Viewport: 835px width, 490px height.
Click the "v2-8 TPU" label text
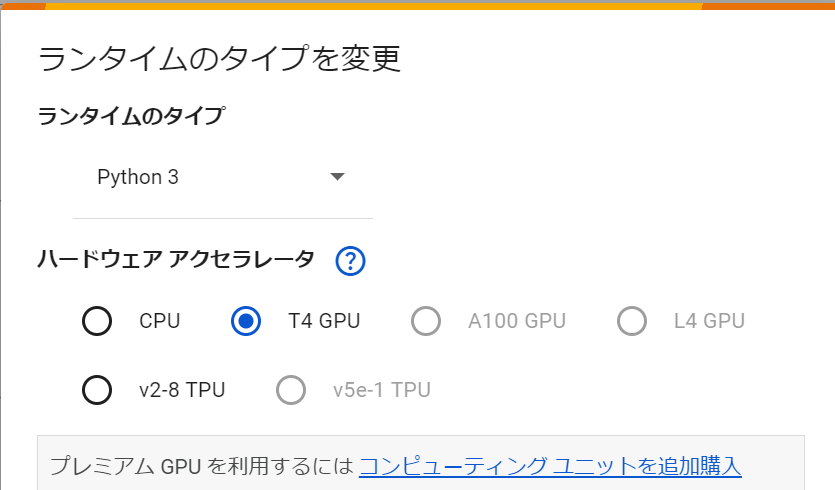click(x=182, y=389)
